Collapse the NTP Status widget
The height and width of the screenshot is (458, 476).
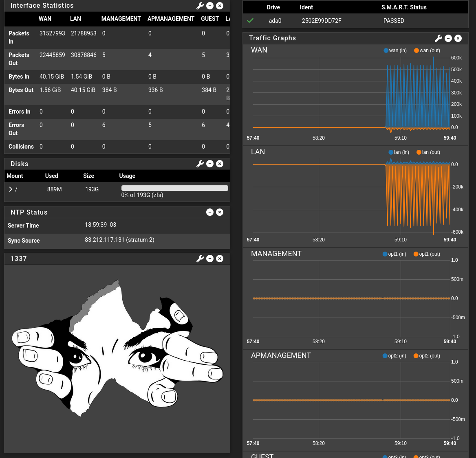(210, 212)
